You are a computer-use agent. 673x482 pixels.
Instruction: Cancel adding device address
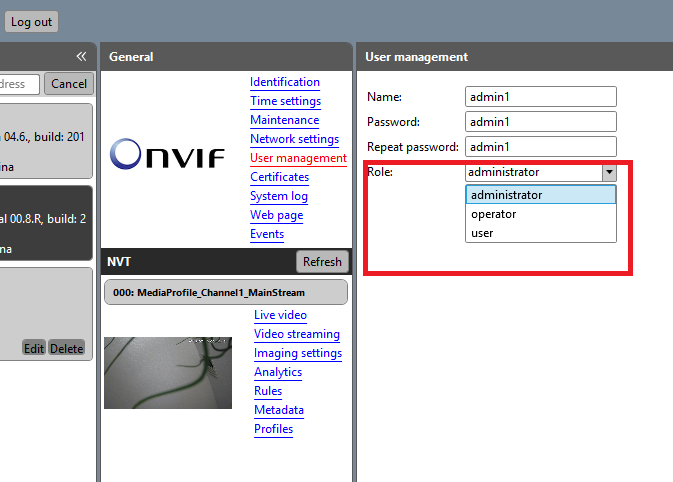tap(69, 84)
